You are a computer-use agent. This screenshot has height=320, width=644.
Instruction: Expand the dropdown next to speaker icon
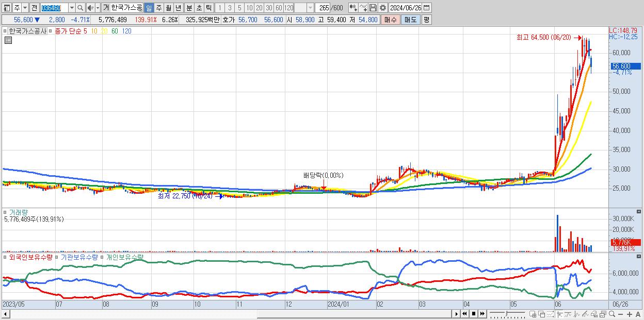point(98,8)
